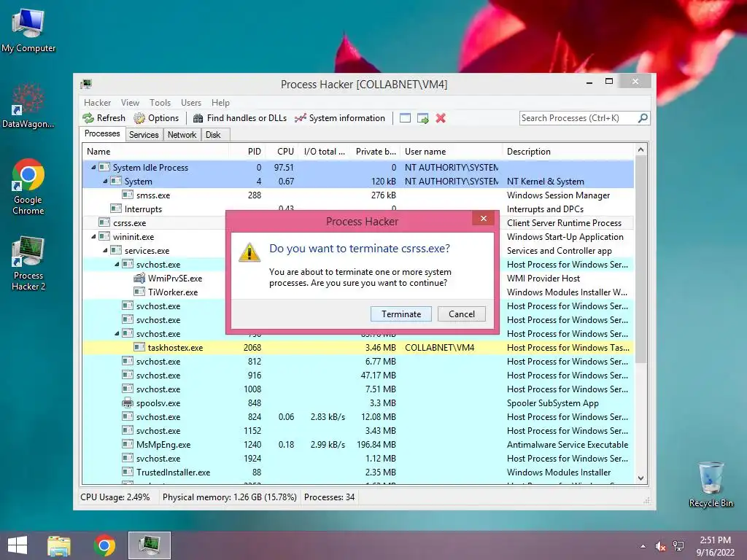
Task: Open the View menu
Action: tap(130, 102)
